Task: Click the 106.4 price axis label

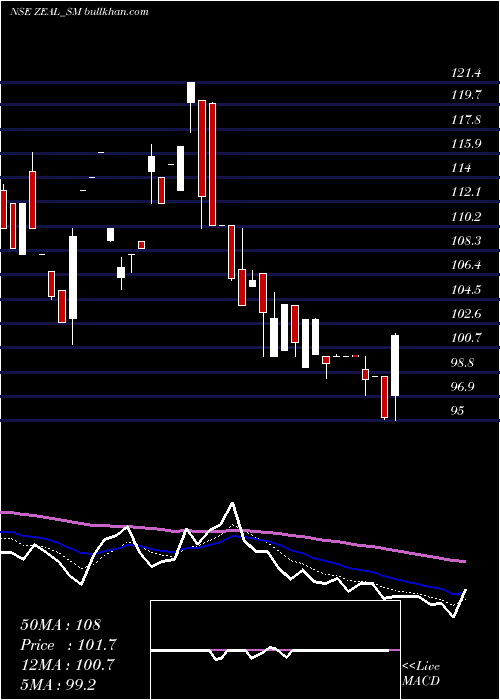Action: coord(466,265)
